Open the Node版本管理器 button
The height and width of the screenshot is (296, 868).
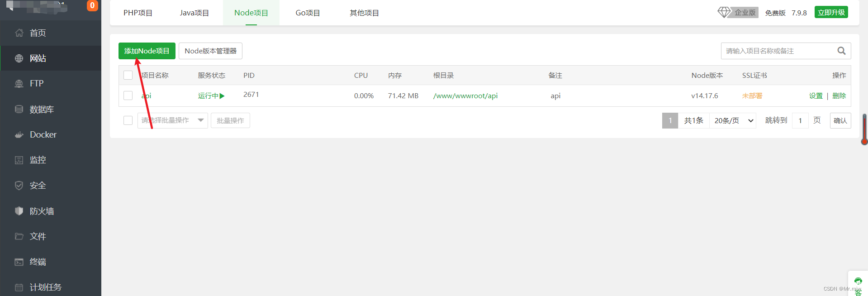point(210,51)
